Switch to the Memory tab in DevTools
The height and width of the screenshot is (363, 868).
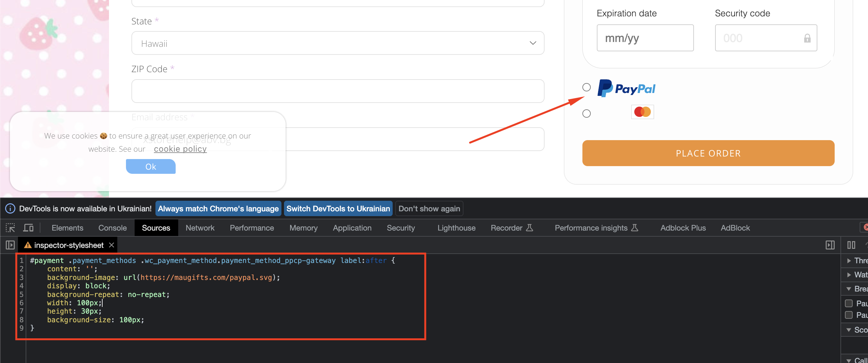click(x=303, y=227)
